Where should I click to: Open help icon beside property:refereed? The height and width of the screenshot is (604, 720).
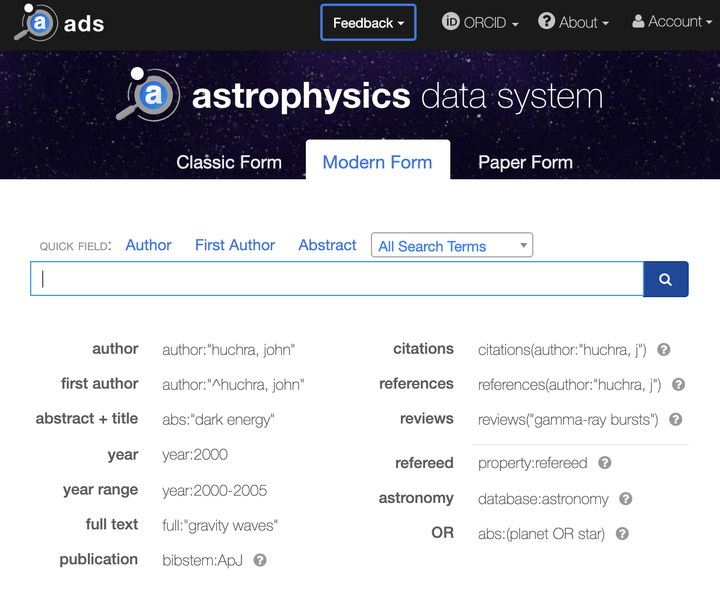tap(605, 463)
